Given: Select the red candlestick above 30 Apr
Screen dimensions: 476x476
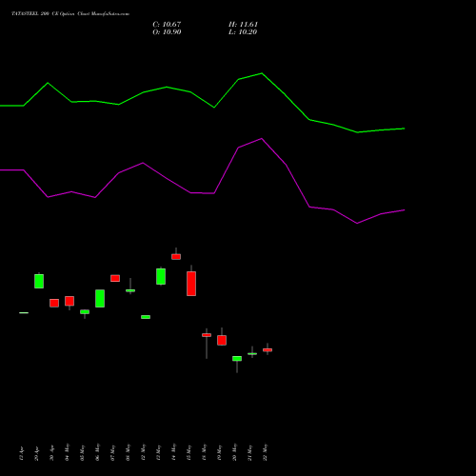Looking at the screenshot, I should (54, 303).
